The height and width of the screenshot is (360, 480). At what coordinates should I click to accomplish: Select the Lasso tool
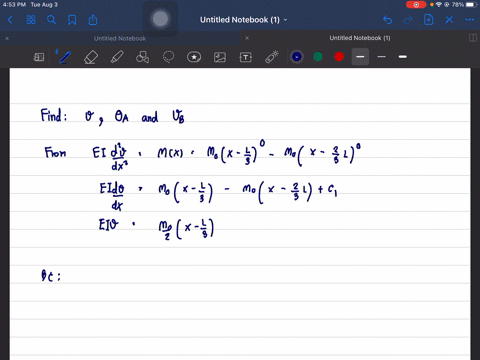point(168,57)
